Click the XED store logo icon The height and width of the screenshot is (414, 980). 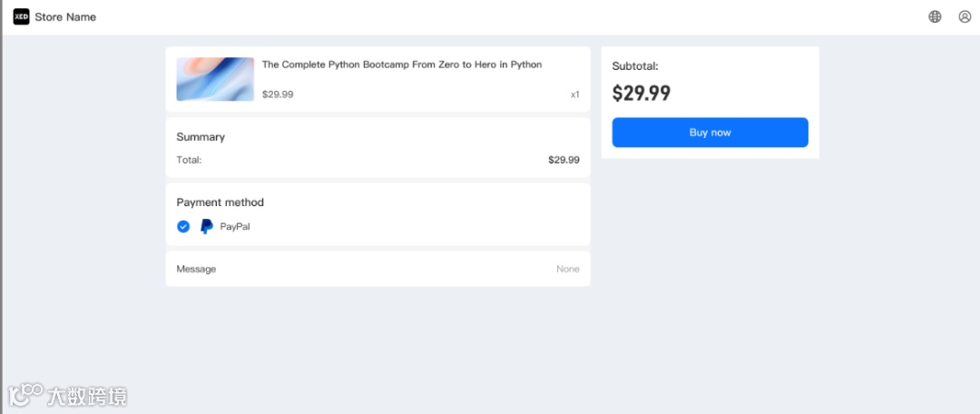(21, 16)
